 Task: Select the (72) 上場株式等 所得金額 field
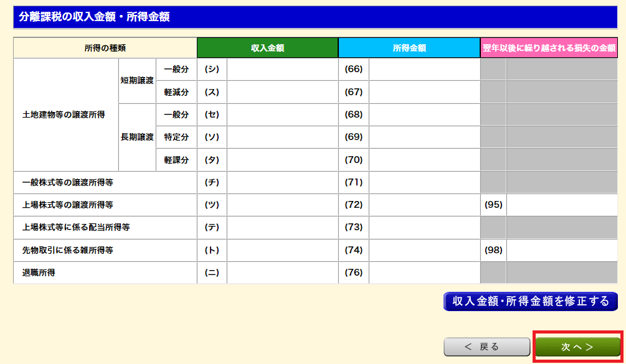coord(424,205)
